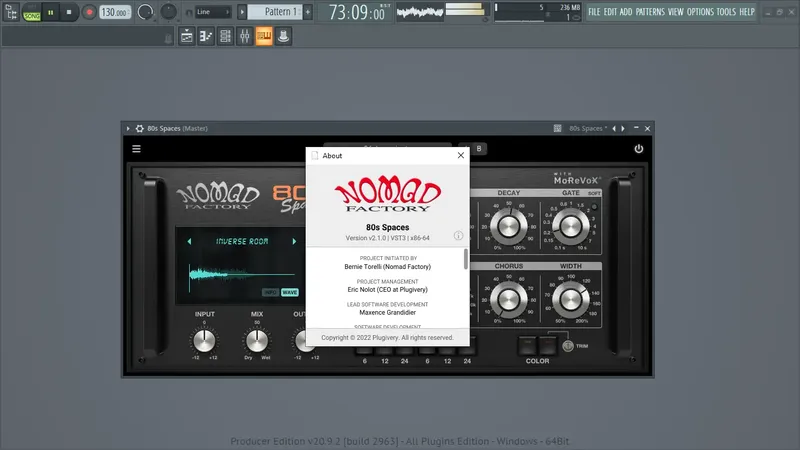Adjust the WIDTH knob
The width and height of the screenshot is (800, 450).
570,299
